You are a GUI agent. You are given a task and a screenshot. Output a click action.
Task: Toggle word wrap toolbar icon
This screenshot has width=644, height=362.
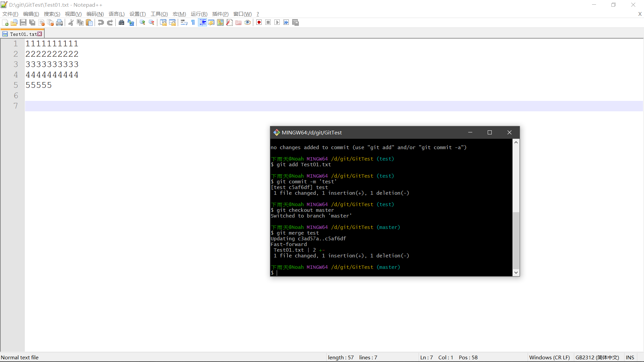(184, 22)
